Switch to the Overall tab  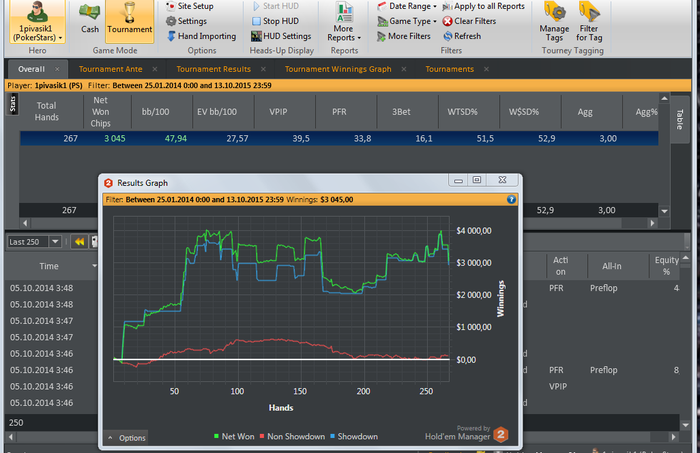pyautogui.click(x=31, y=69)
